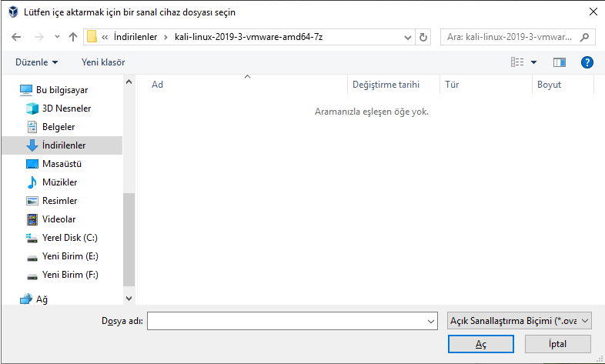Create a new folder with Yeni klasör
Image resolution: width=605 pixels, height=364 pixels.
[x=103, y=62]
